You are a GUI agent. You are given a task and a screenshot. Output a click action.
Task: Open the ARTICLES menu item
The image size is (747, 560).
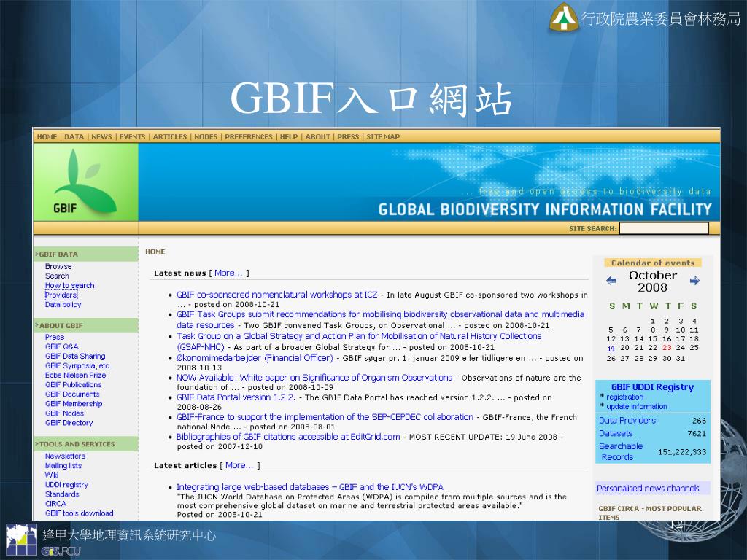click(x=169, y=136)
